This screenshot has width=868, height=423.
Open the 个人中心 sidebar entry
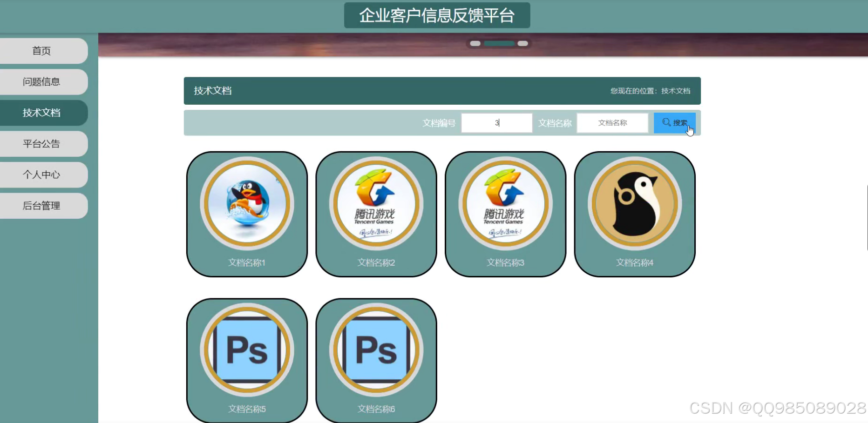click(x=41, y=175)
